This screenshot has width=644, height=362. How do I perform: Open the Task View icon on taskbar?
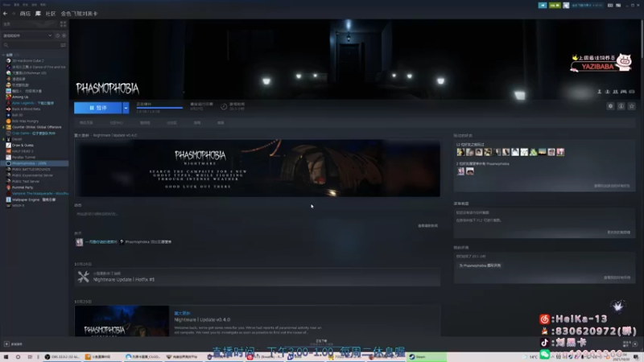30,357
